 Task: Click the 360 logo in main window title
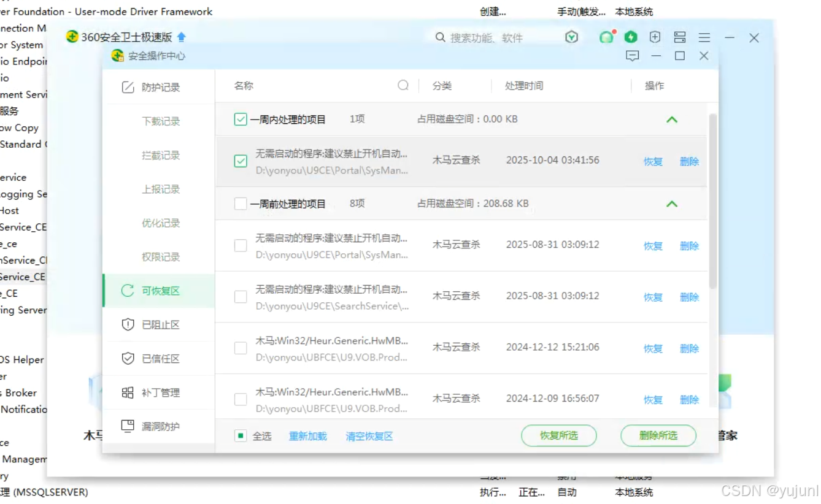pyautogui.click(x=72, y=37)
